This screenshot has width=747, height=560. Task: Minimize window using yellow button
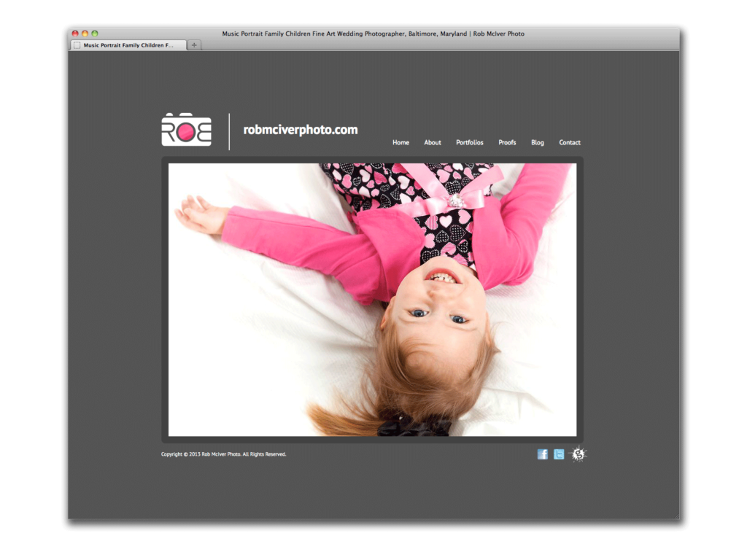point(85,34)
